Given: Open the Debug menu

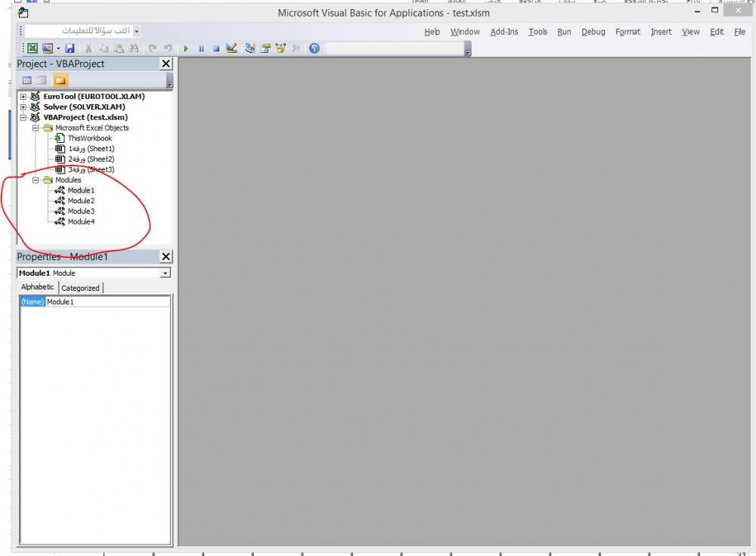Looking at the screenshot, I should pyautogui.click(x=593, y=32).
